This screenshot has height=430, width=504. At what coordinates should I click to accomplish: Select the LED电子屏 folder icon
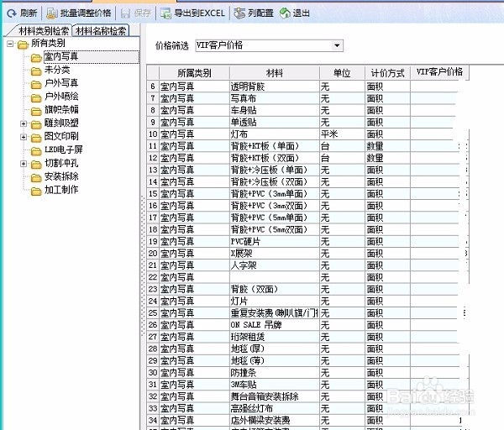pyautogui.click(x=36, y=150)
